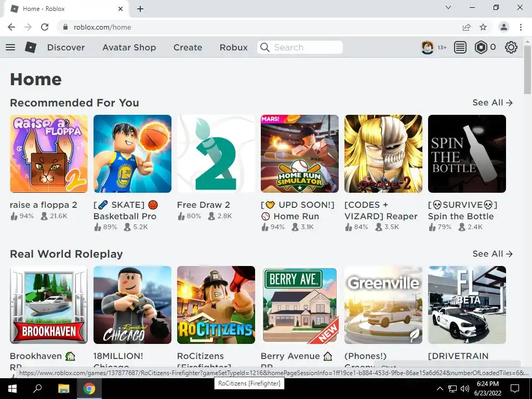Click the site lock icon
The image size is (532, 399).
coord(65,27)
